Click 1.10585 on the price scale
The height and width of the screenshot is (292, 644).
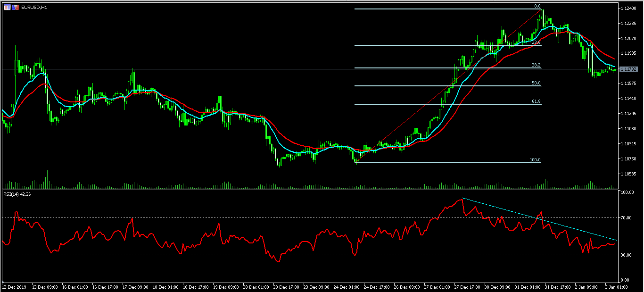pos(628,174)
